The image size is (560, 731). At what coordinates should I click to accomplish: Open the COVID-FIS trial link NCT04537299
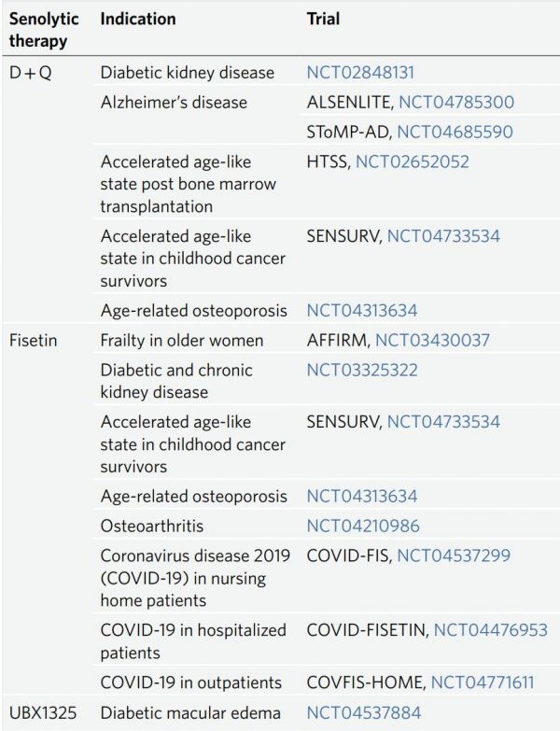(454, 555)
